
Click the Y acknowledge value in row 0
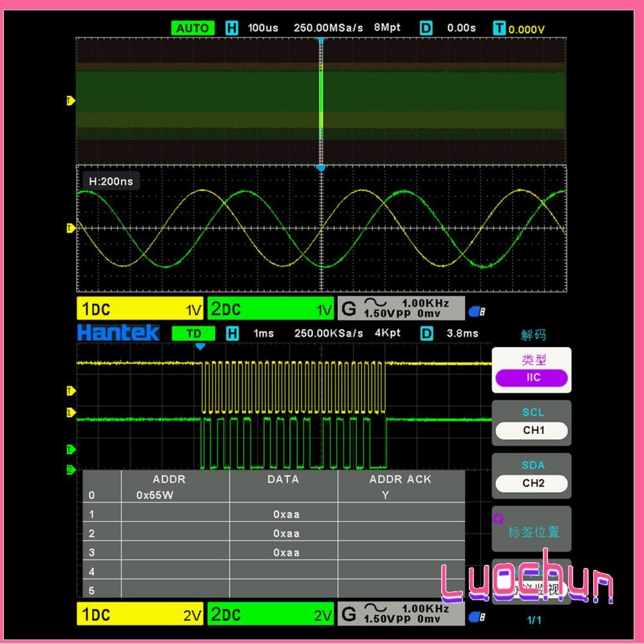coord(385,495)
